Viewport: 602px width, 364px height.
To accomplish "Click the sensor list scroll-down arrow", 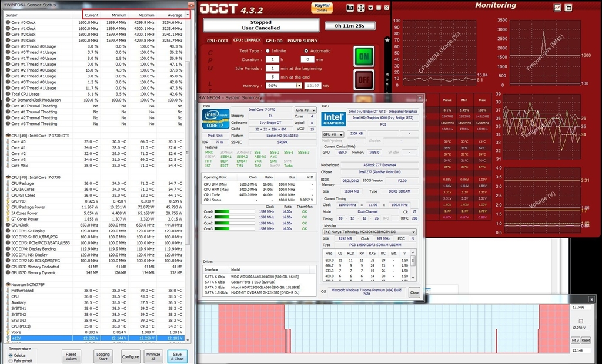I will point(188,340).
